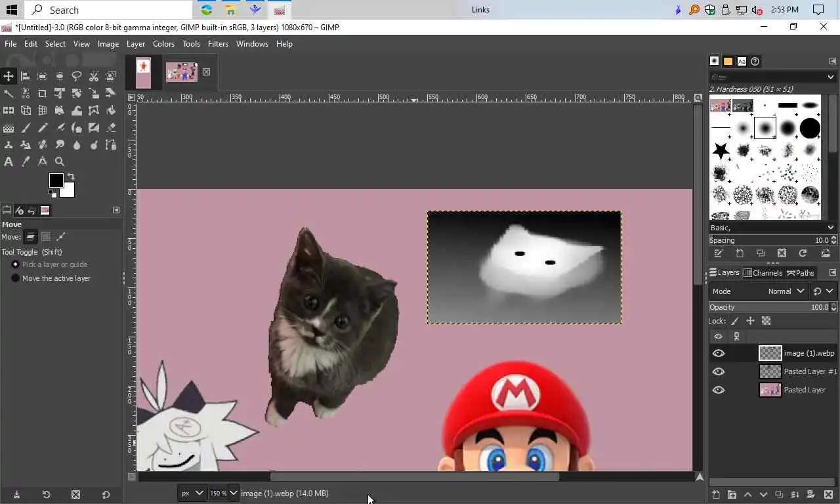This screenshot has height=504, width=840.
Task: Switch to the Paths tab
Action: (801, 273)
